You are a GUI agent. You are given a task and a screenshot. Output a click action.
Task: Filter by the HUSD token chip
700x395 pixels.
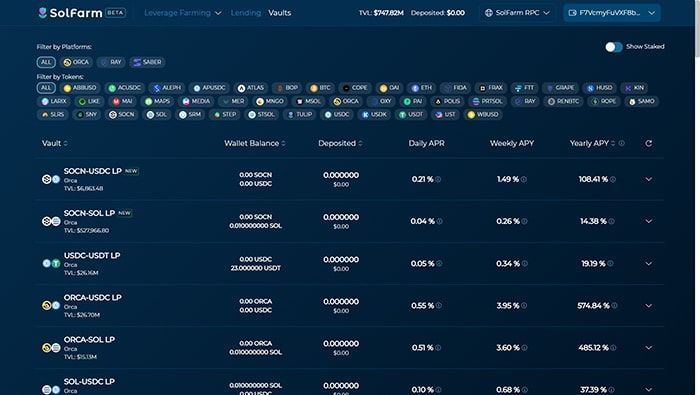point(600,88)
